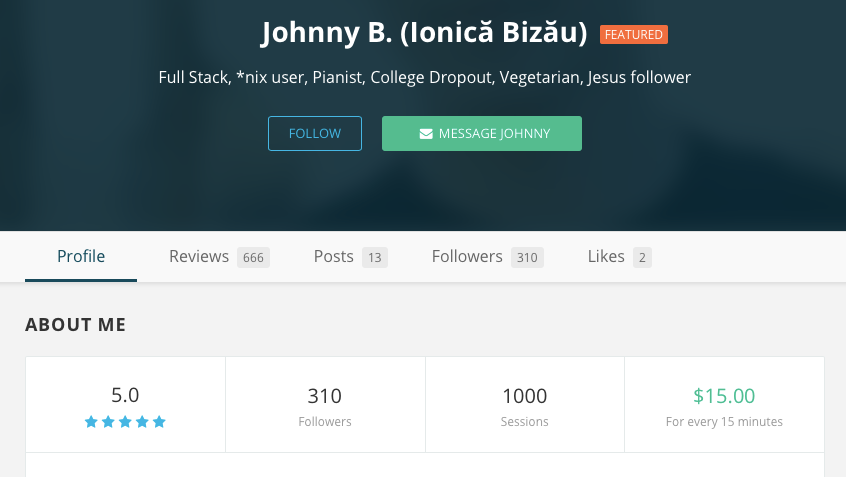Click the 310 Followers stat card
Viewport: 846px width, 477px height.
325,405
